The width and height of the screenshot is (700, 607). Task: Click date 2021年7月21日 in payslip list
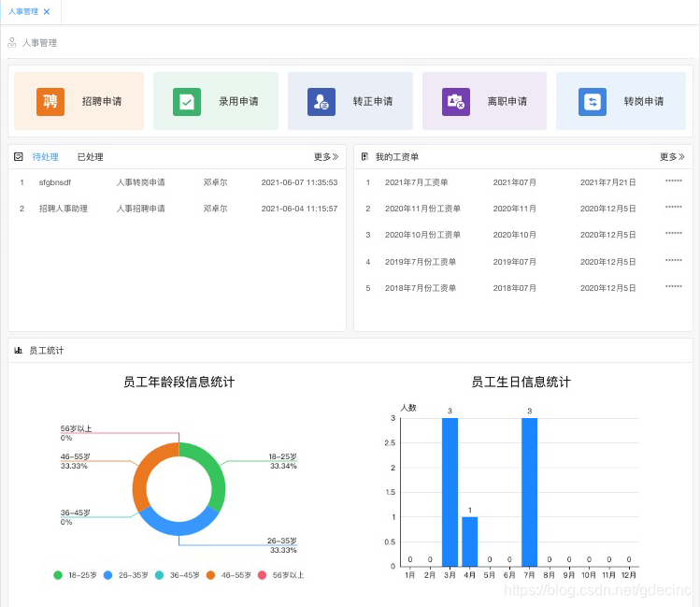point(607,182)
